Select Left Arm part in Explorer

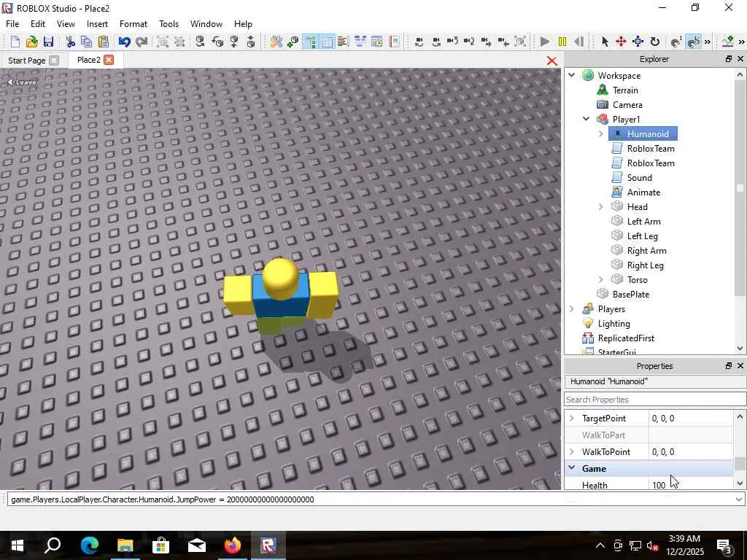(x=643, y=222)
